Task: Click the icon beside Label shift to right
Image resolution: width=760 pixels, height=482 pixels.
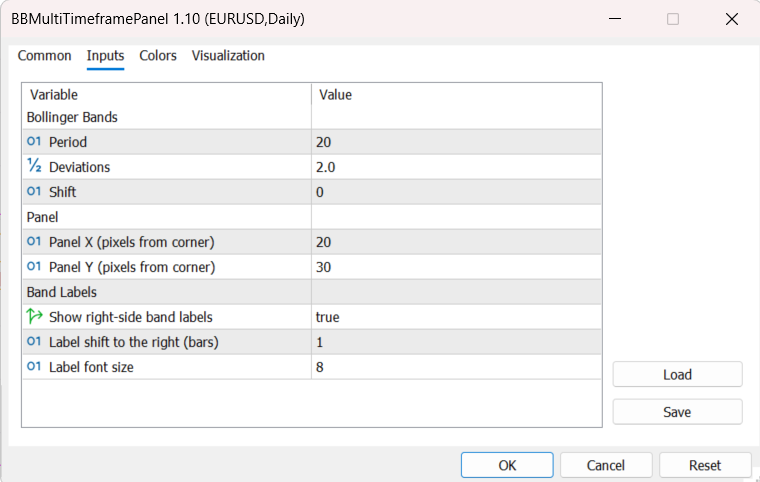Action: 34,342
